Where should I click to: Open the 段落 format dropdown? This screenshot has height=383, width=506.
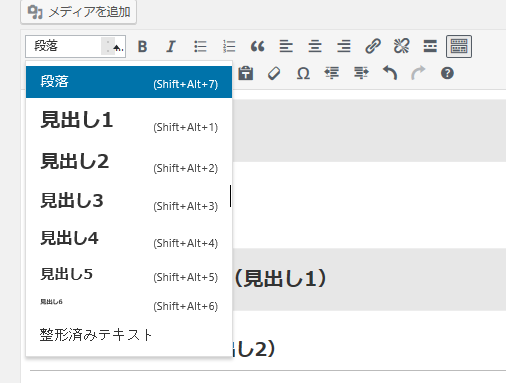click(x=75, y=46)
